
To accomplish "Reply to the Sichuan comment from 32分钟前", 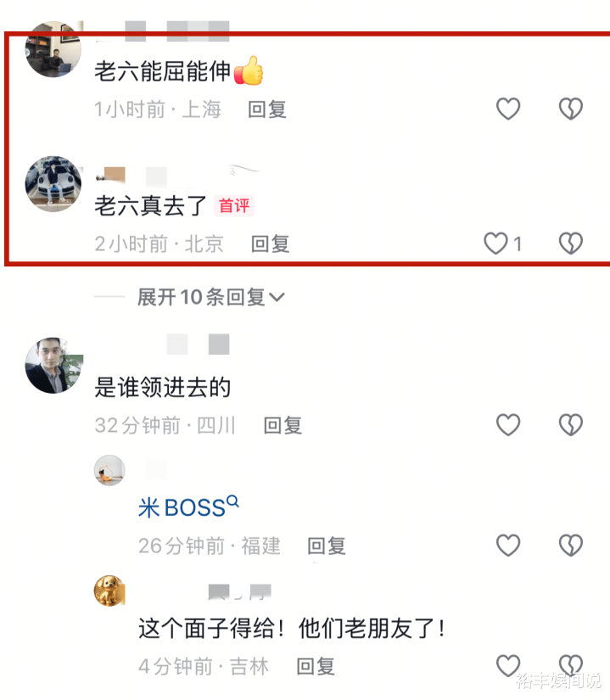I will pyautogui.click(x=283, y=425).
